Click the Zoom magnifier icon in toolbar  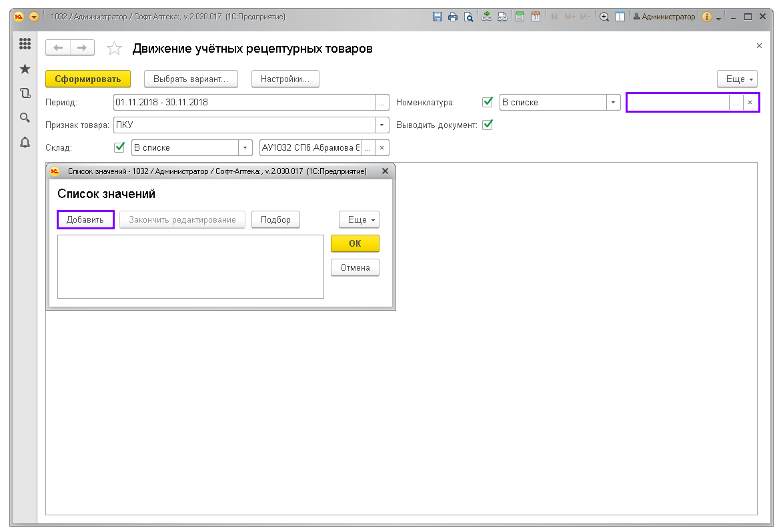click(x=604, y=17)
